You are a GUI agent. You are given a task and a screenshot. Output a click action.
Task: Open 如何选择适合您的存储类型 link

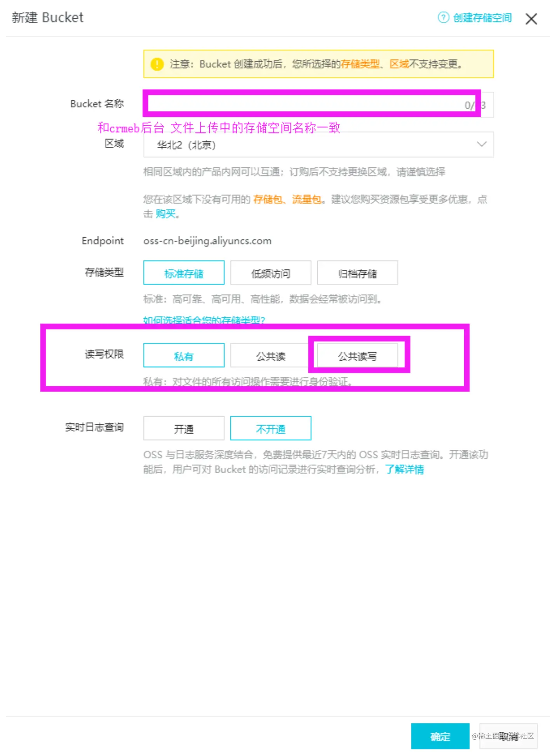[x=204, y=320]
